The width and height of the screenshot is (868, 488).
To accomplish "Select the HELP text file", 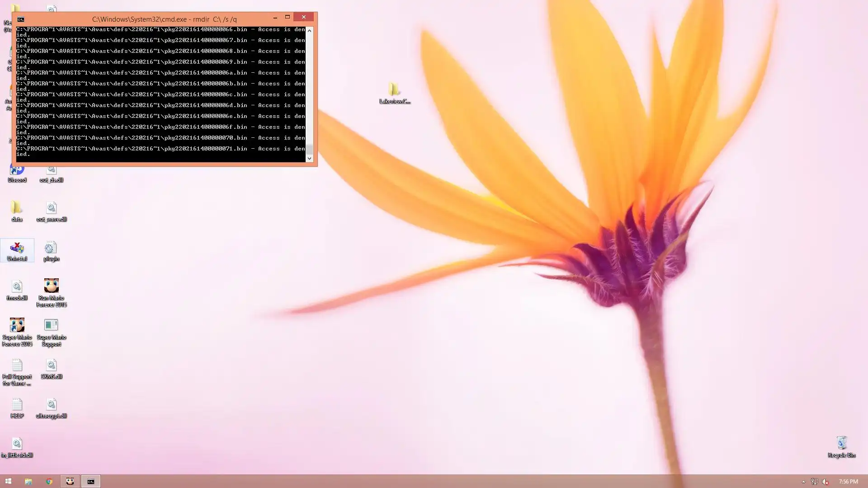I will 17,405.
